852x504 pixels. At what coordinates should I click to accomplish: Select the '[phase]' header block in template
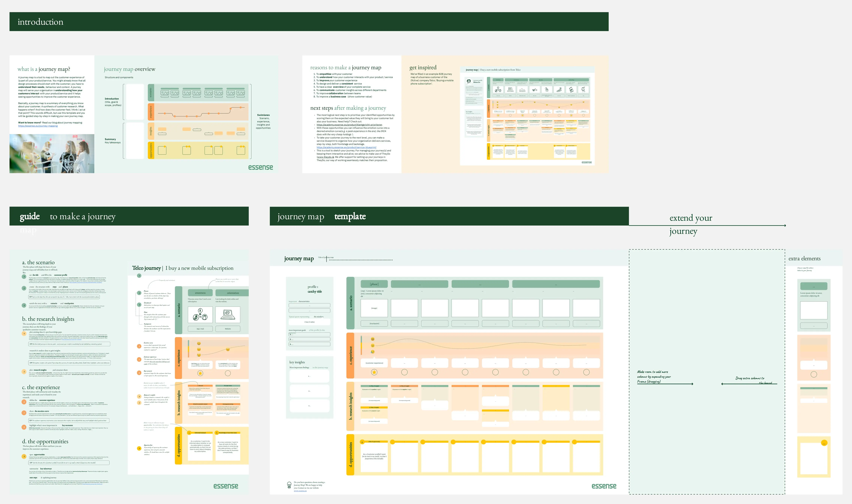[x=374, y=284]
